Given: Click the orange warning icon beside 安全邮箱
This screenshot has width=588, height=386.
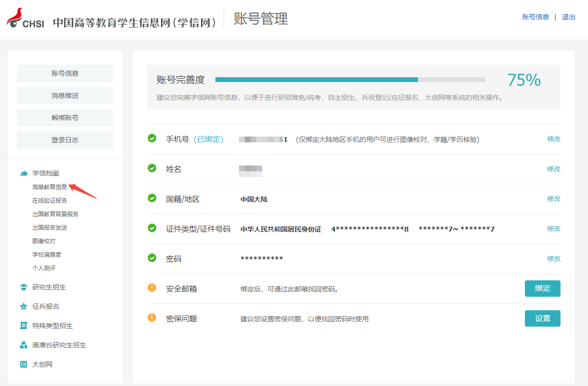Looking at the screenshot, I should tap(152, 288).
